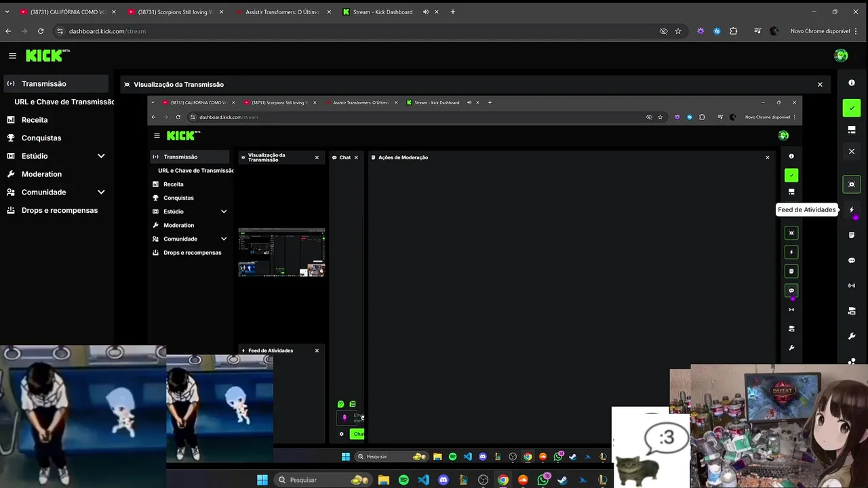Open the Chrome profile avatar
Image resolution: width=868 pixels, height=488 pixels.
(774, 31)
